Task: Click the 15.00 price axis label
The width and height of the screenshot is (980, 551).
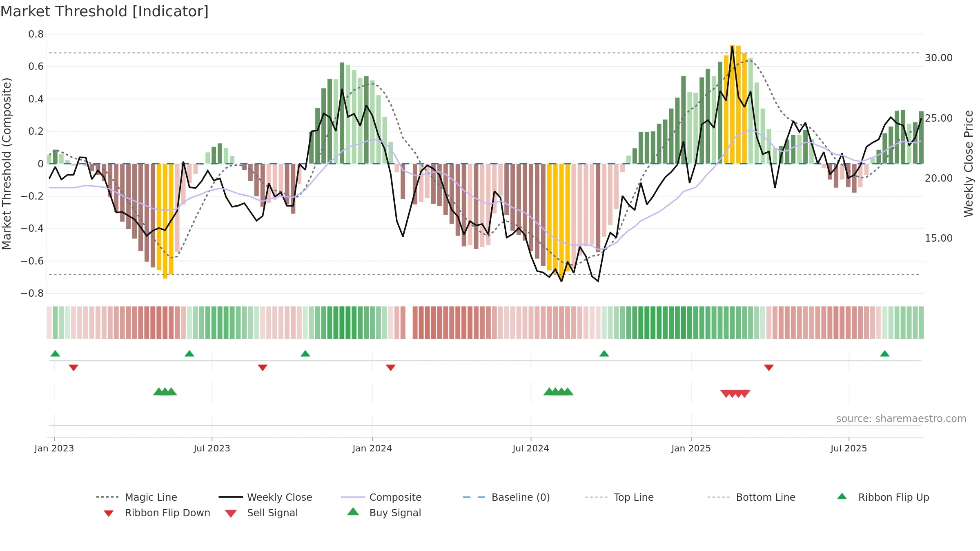Action: (939, 238)
